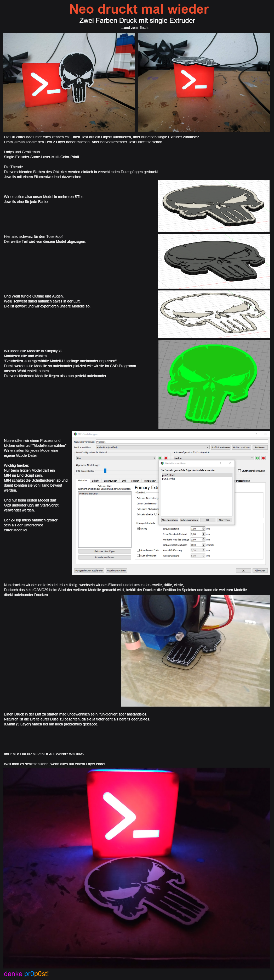Click green plus icon beside PLA material dropdown
The image size is (274, 980).
(160, 458)
